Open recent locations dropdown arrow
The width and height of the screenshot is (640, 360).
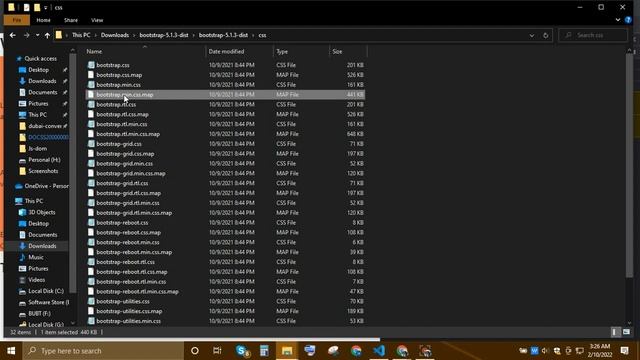click(37, 36)
